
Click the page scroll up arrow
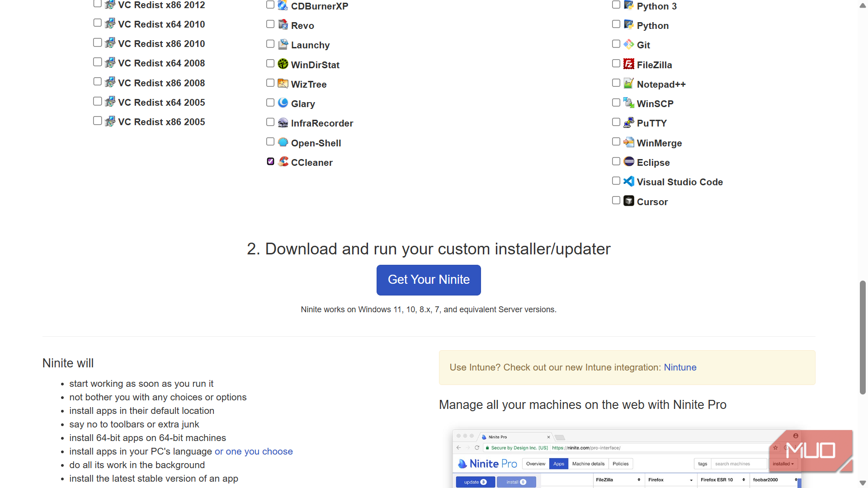click(863, 6)
